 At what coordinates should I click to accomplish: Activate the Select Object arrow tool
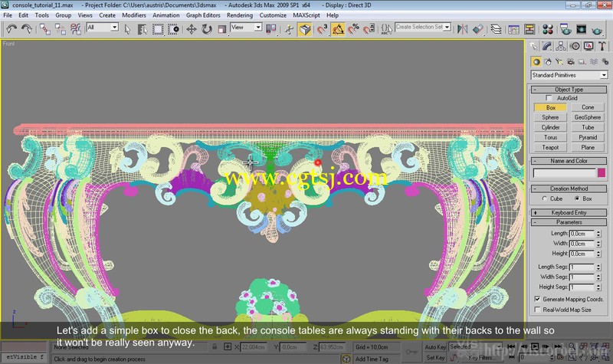pyautogui.click(x=127, y=29)
